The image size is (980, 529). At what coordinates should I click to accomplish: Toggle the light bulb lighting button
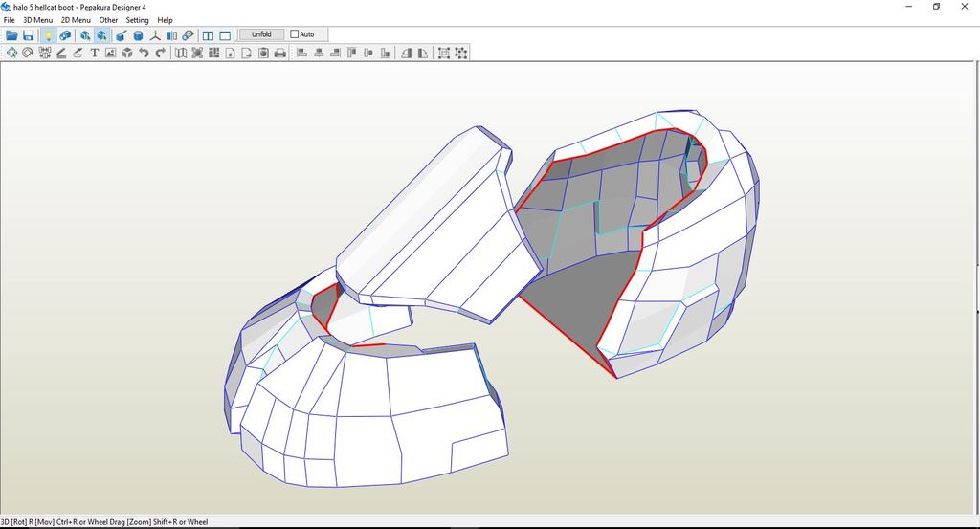pos(48,35)
